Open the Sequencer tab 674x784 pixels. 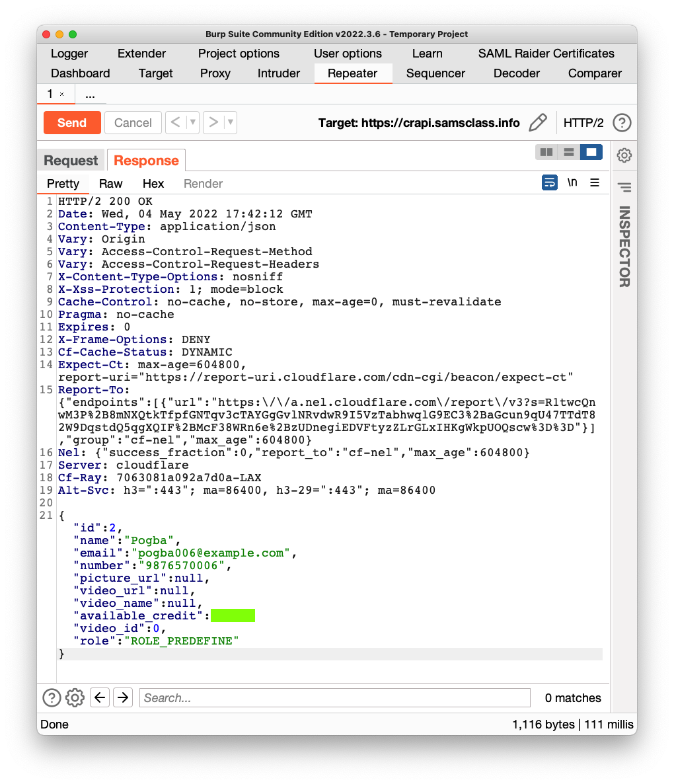pos(435,73)
